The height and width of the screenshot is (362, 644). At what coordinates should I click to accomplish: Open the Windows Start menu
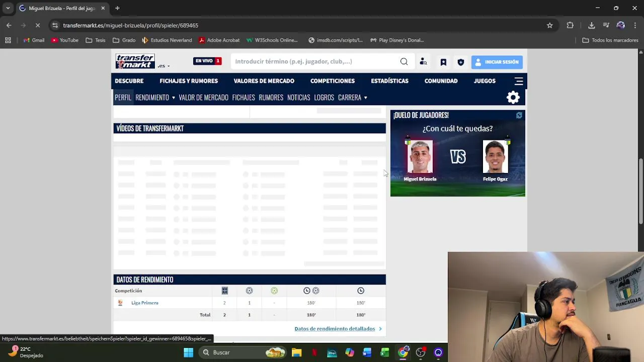coord(188,352)
